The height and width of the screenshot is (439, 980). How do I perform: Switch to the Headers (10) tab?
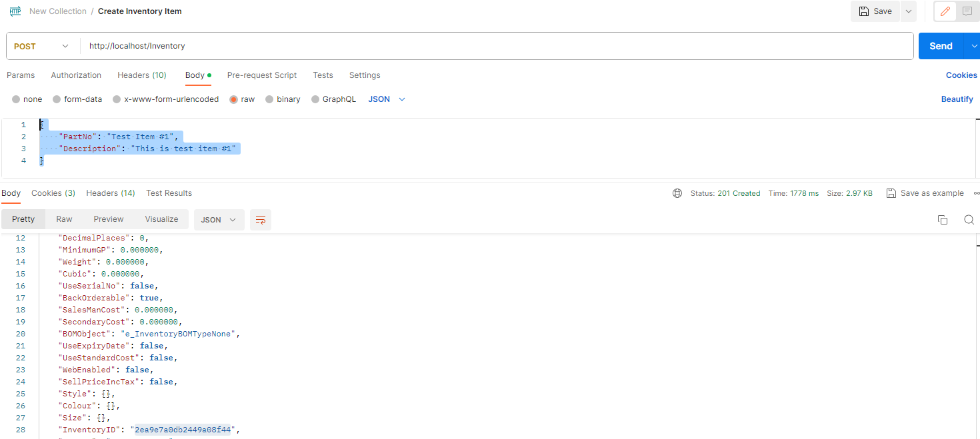click(142, 75)
